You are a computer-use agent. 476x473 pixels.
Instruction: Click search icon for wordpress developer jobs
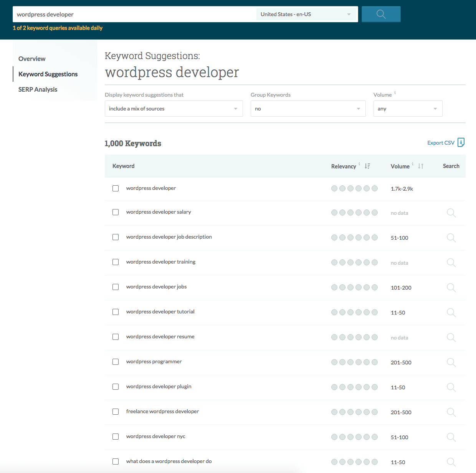[451, 288]
